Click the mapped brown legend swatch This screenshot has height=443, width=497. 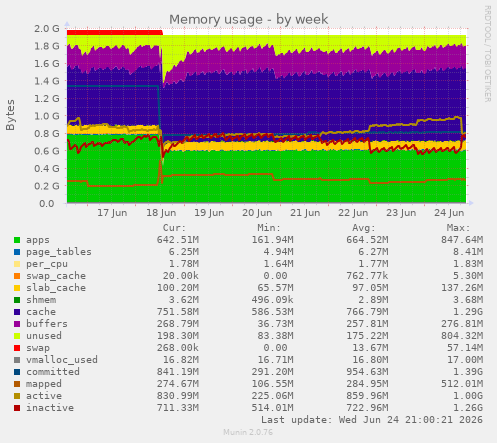(17, 384)
